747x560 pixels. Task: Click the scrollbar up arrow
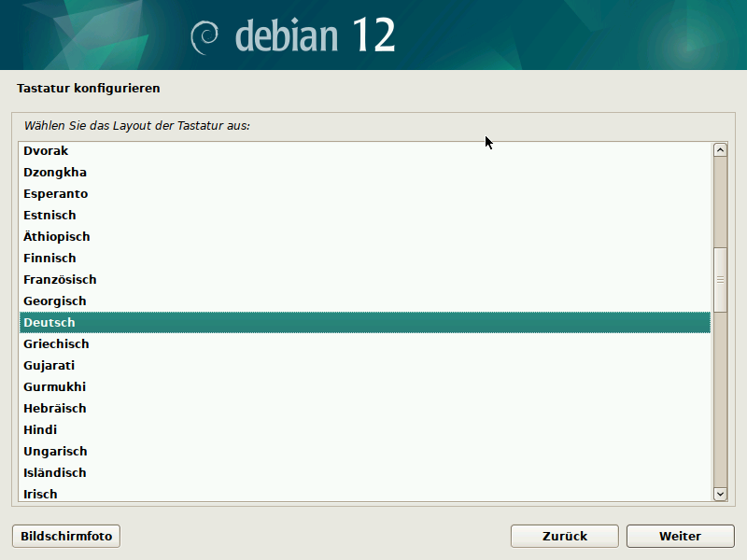point(720,150)
